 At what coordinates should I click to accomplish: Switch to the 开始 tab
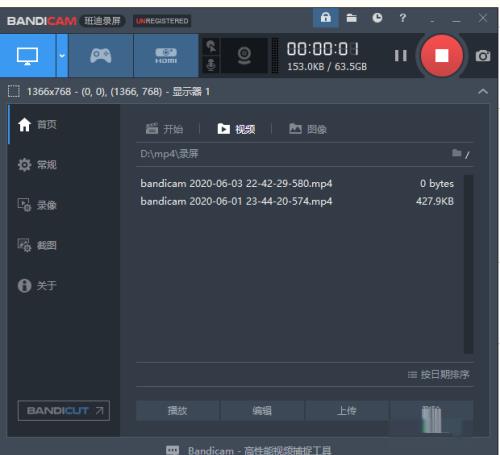click(165, 129)
